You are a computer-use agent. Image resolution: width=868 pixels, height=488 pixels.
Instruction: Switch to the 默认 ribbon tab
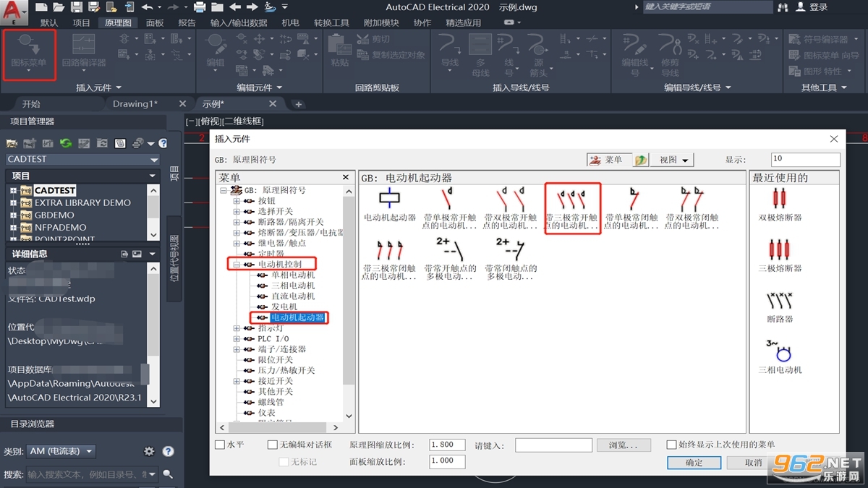click(x=49, y=22)
